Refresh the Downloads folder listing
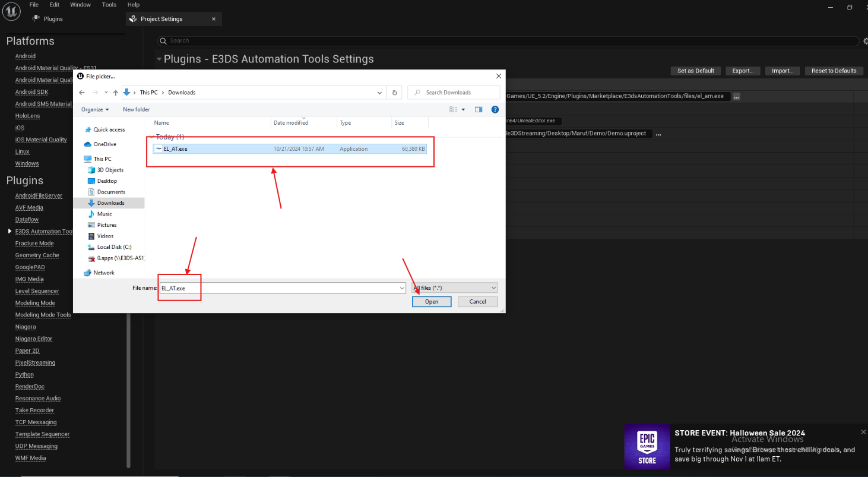 click(x=395, y=93)
